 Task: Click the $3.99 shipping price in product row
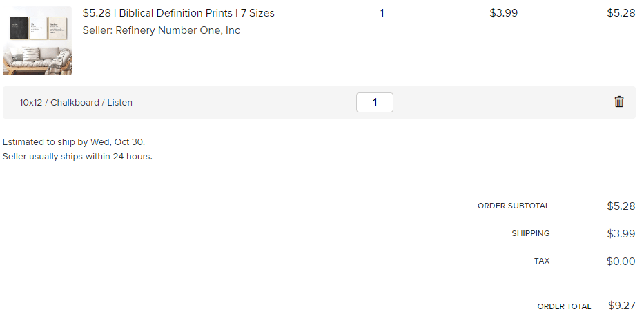pos(504,13)
